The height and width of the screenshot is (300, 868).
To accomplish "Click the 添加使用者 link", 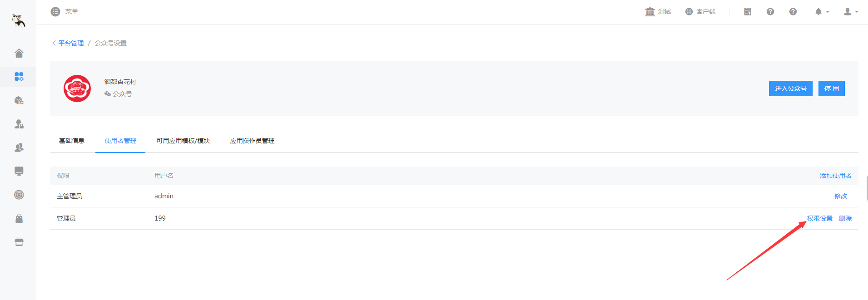I will (x=835, y=176).
